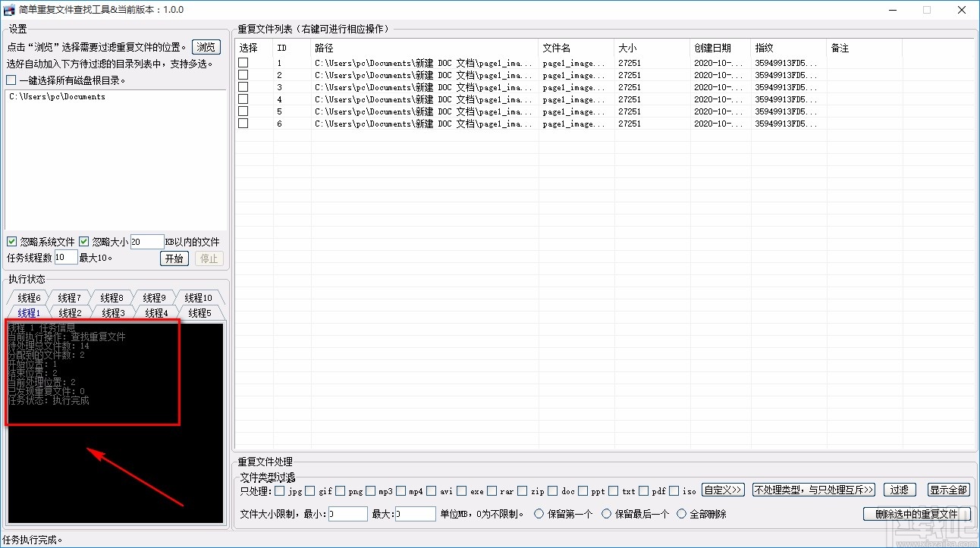Click the 备注 column header
Image resolution: width=980 pixels, height=548 pixels.
[865, 49]
